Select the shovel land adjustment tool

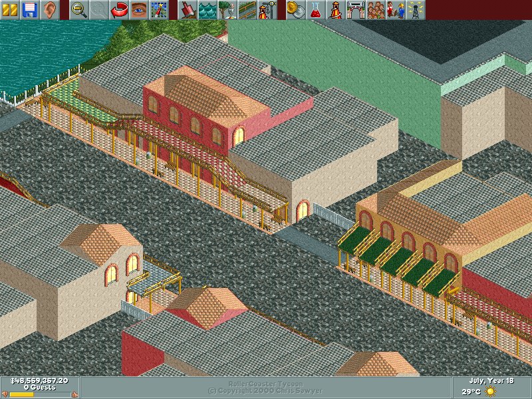tap(188, 10)
